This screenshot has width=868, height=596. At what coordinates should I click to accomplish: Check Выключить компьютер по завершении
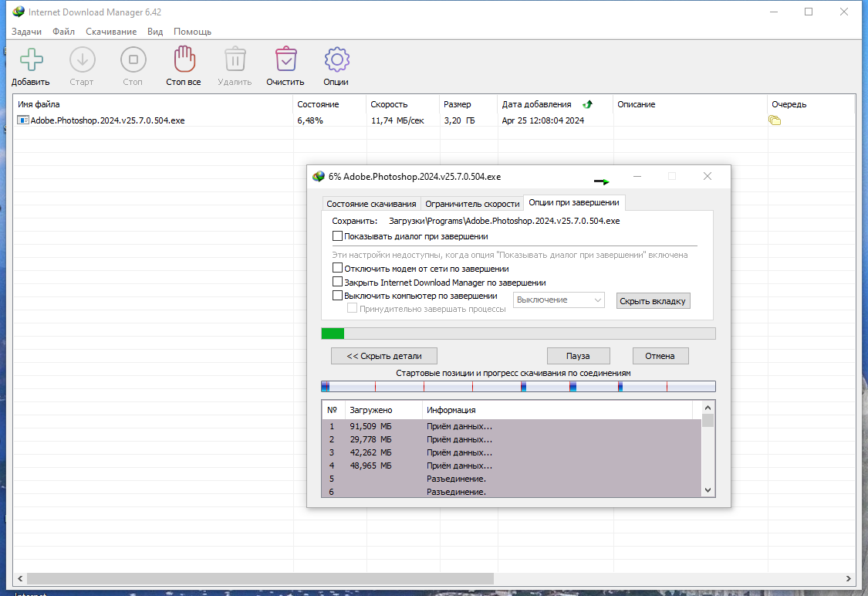[x=337, y=295]
